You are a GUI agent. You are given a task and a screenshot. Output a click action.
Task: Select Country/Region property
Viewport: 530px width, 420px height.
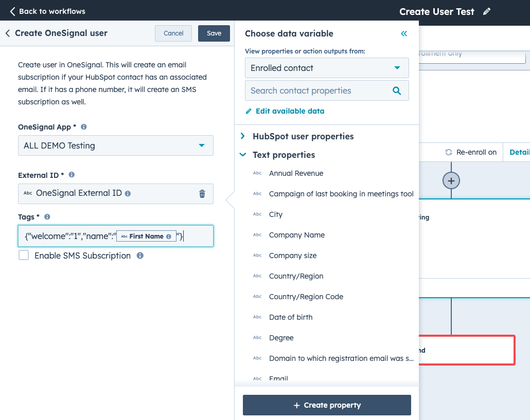[296, 276]
